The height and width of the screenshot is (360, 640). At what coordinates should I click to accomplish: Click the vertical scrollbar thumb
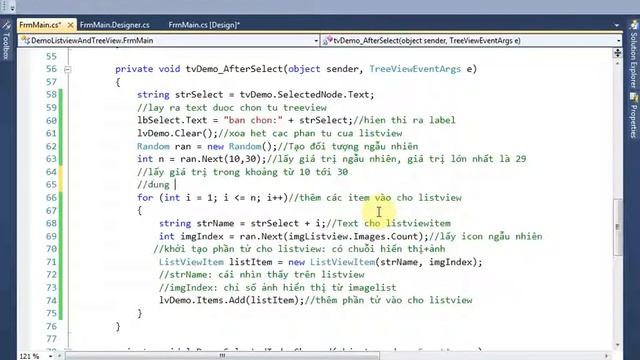618,227
